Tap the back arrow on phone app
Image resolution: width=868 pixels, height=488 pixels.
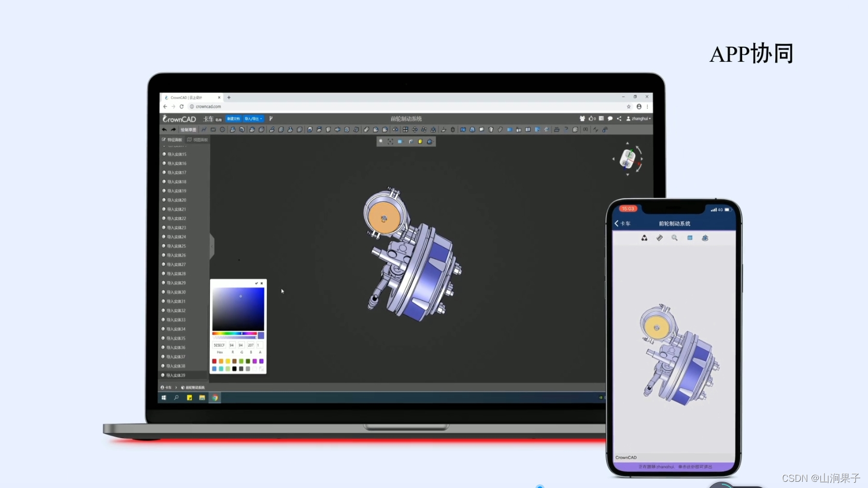(x=617, y=224)
